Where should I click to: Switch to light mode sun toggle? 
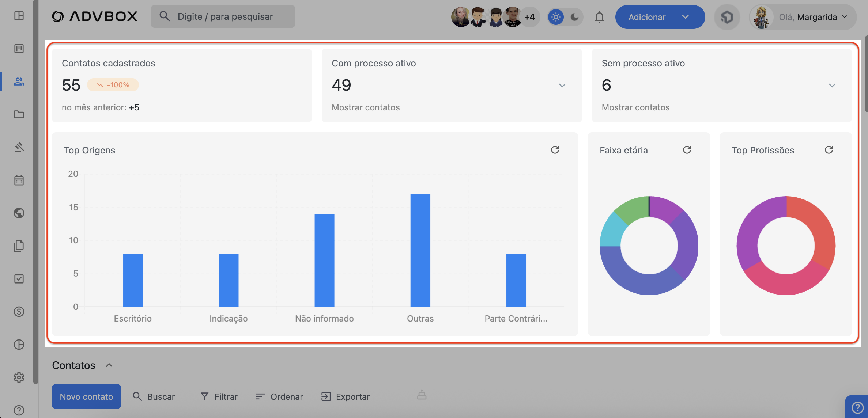click(556, 17)
